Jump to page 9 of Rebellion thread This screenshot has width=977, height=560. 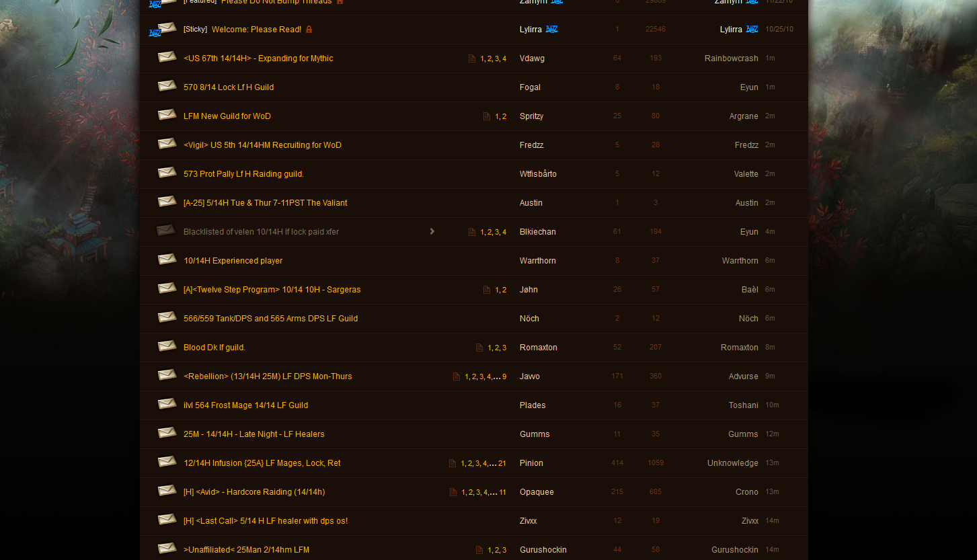click(504, 376)
